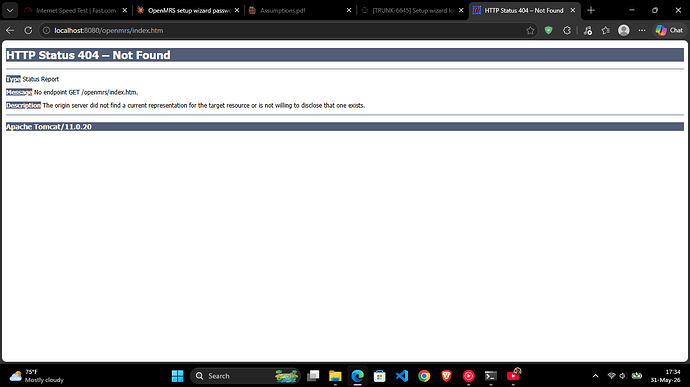
Task: Go back to previous page
Action: click(10, 30)
